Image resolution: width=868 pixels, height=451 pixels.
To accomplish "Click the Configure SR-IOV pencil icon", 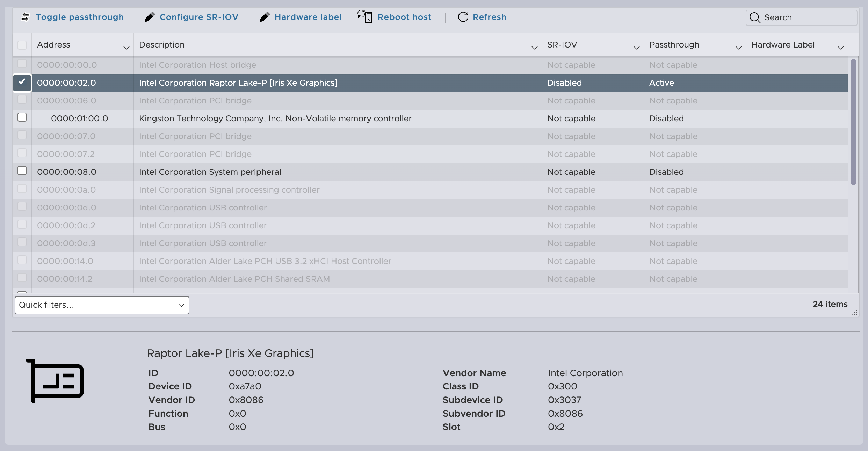I will (150, 17).
